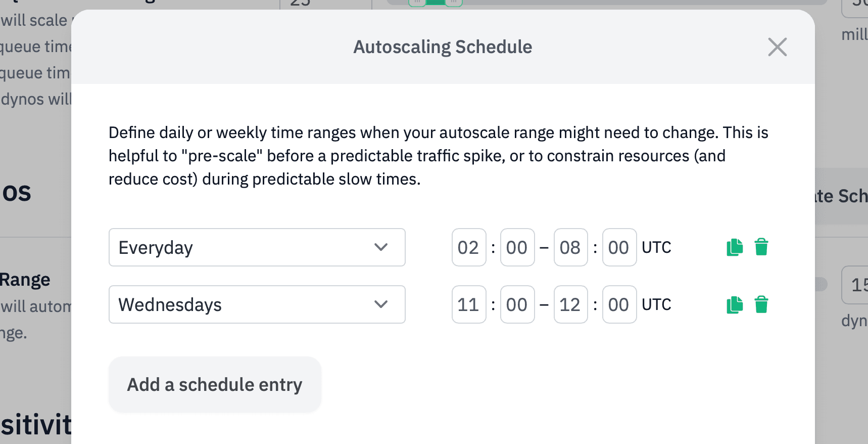Edit the 08 end hour field
The width and height of the screenshot is (868, 444).
pos(570,247)
